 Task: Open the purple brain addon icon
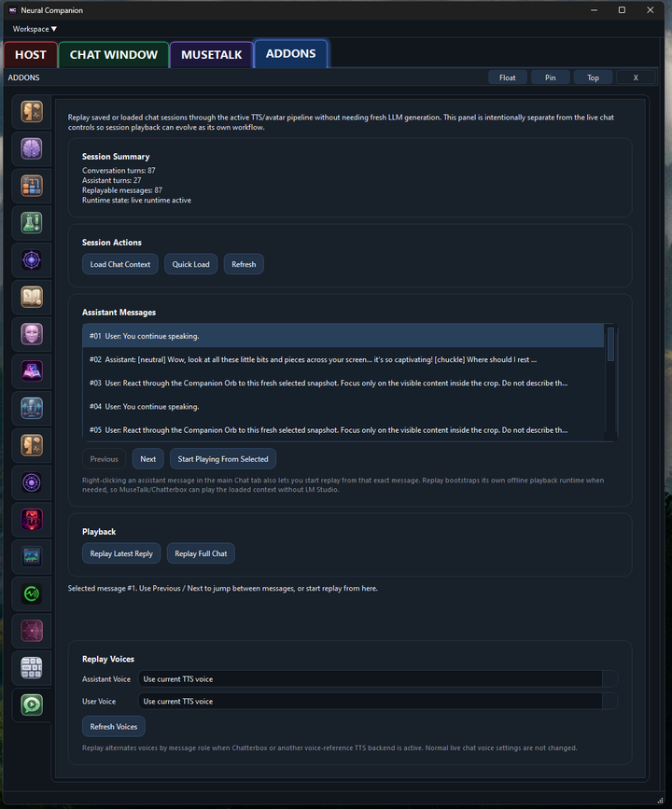point(32,148)
